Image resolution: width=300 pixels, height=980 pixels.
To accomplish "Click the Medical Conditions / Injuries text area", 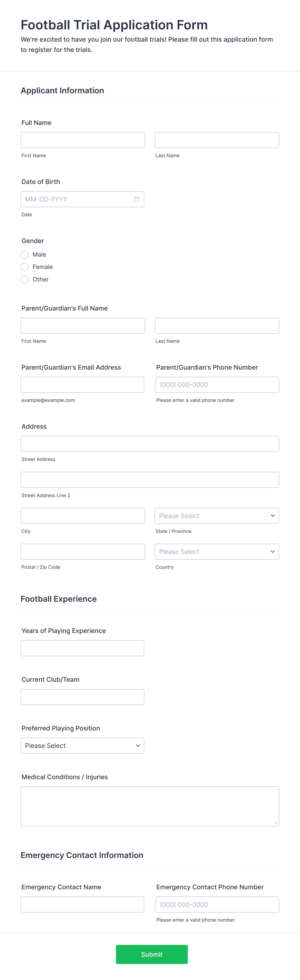I will pos(149,806).
